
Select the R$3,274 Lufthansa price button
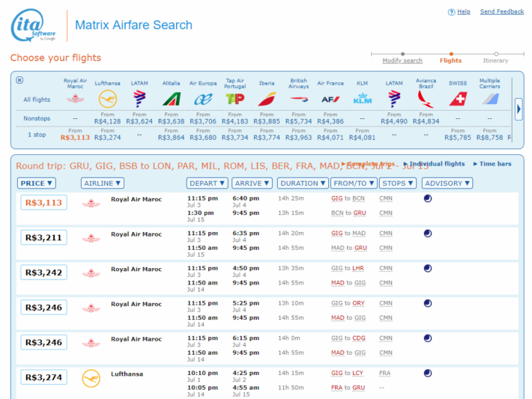43,377
